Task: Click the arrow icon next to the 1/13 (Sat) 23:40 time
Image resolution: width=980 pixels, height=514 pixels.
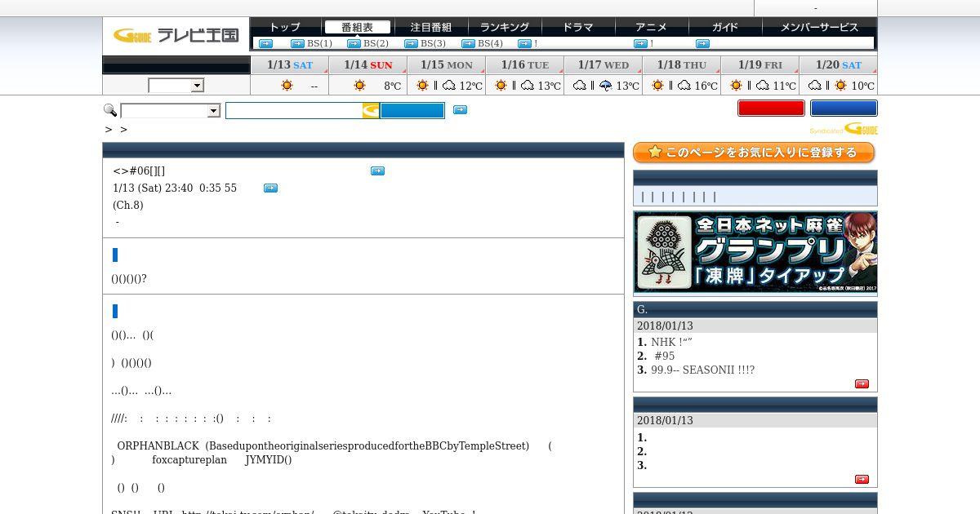Action: coord(270,188)
